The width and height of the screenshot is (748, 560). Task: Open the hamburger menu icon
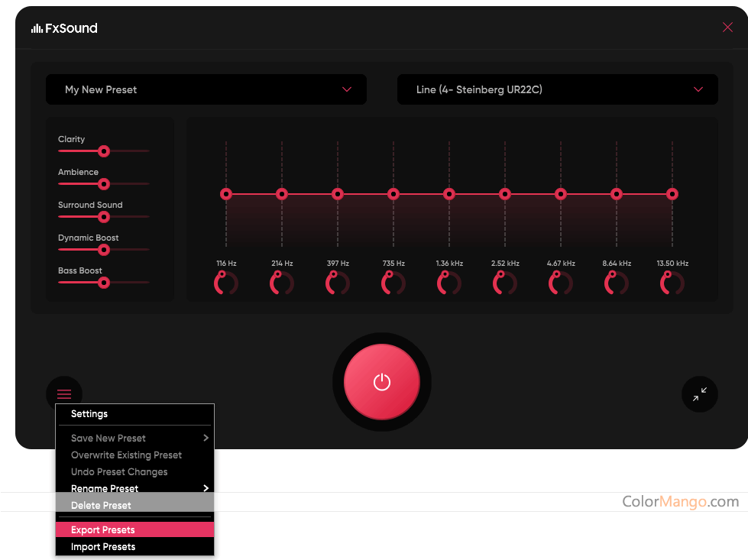tap(64, 393)
